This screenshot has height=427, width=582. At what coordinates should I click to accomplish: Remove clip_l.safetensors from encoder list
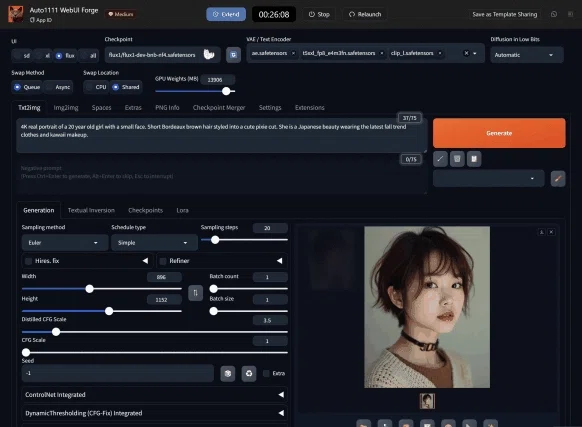tap(440, 53)
